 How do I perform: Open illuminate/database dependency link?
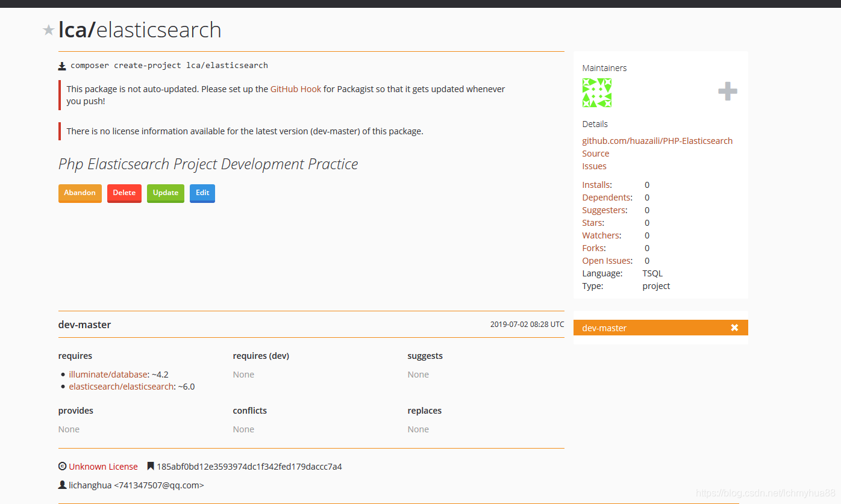[x=108, y=375]
